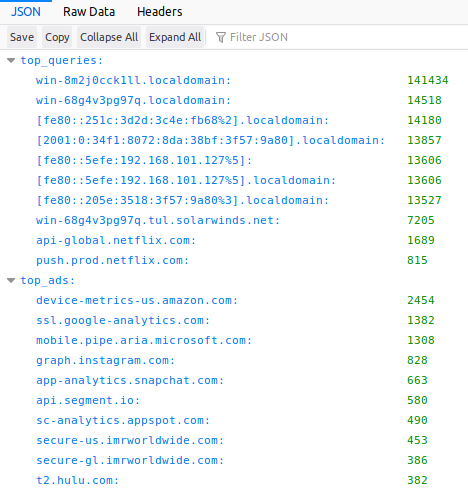Click the api.segment.io entry

click(x=88, y=400)
